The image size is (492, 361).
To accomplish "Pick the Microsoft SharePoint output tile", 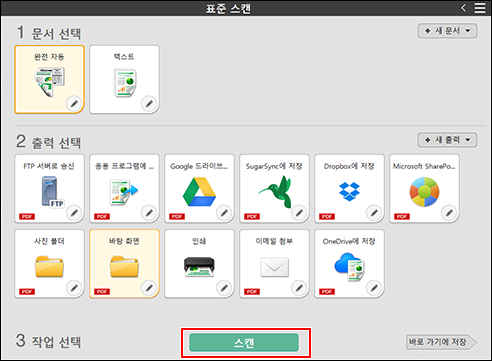I will (424, 188).
